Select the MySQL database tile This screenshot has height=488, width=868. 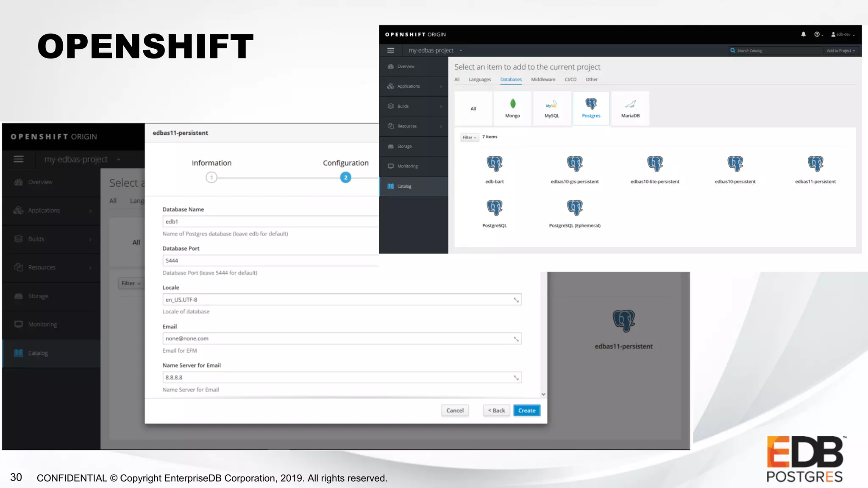[551, 108]
